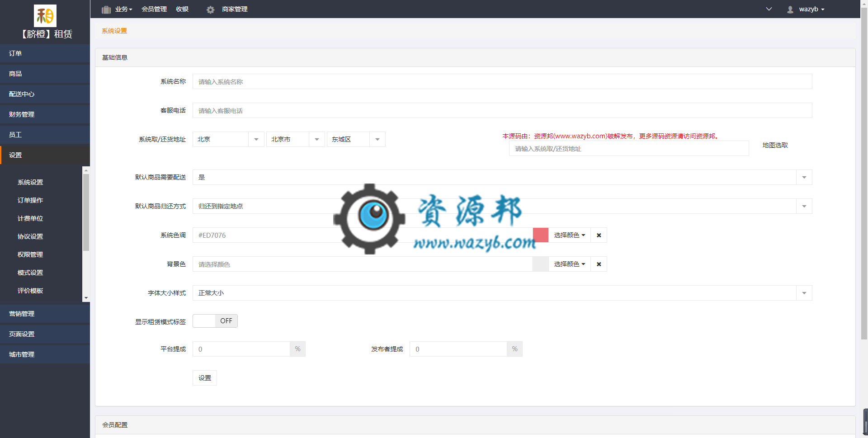Click the gear icon beside 商家管理
The height and width of the screenshot is (438, 868).
coord(210,9)
